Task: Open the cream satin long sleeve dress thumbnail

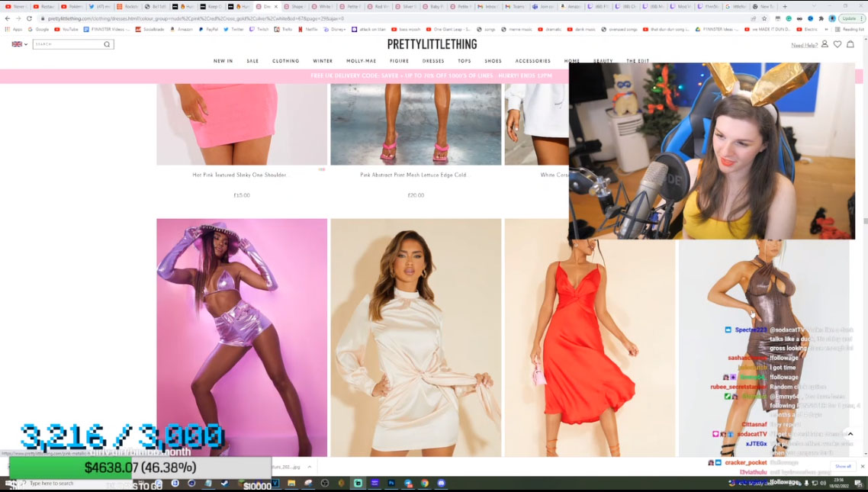Action: (x=416, y=338)
